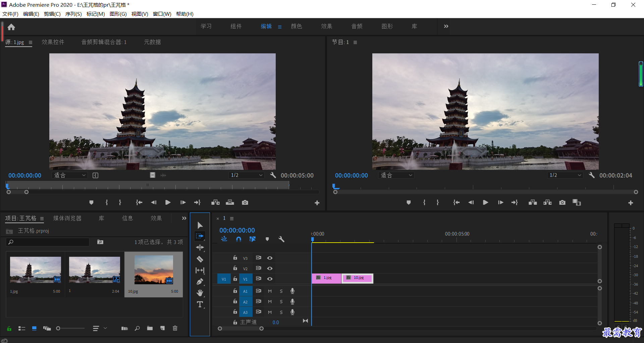
Task: Toggle V2 track output eye
Action: point(270,268)
